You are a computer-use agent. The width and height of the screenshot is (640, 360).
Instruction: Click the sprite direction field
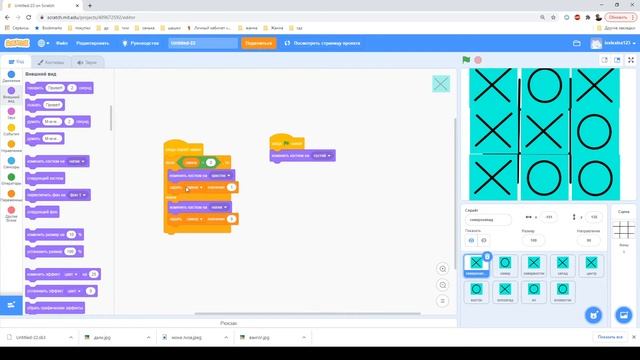[589, 240]
